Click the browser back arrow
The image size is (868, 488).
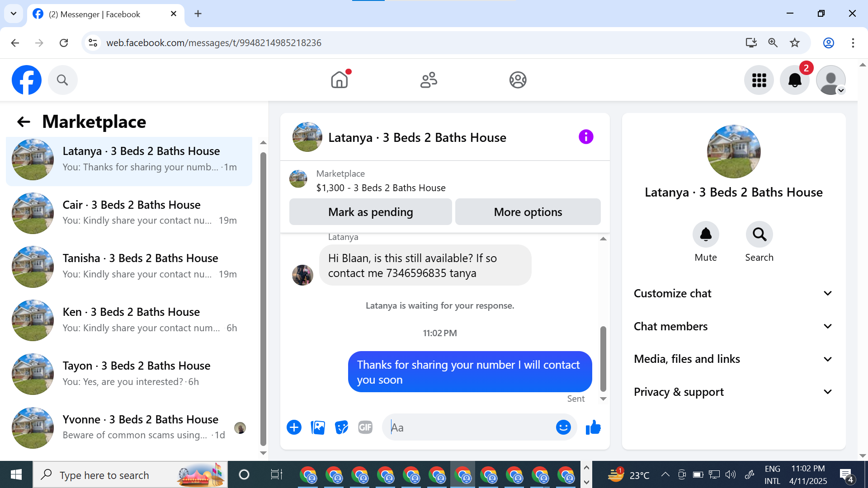tap(15, 42)
